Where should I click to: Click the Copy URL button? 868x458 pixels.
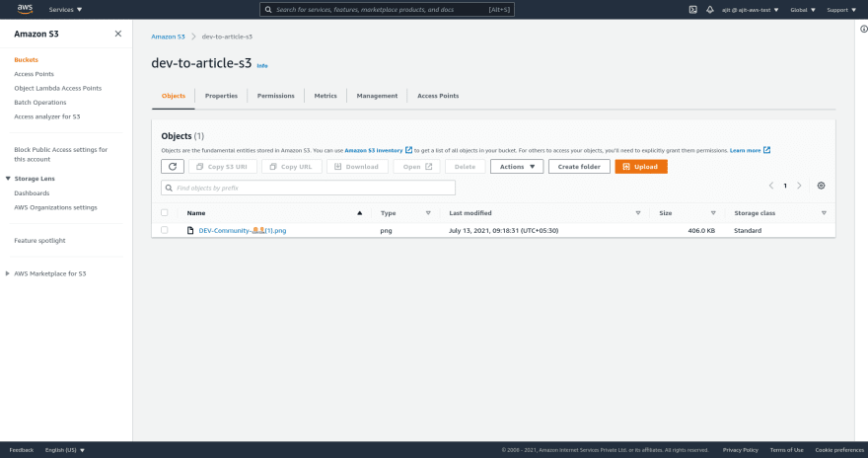(291, 167)
